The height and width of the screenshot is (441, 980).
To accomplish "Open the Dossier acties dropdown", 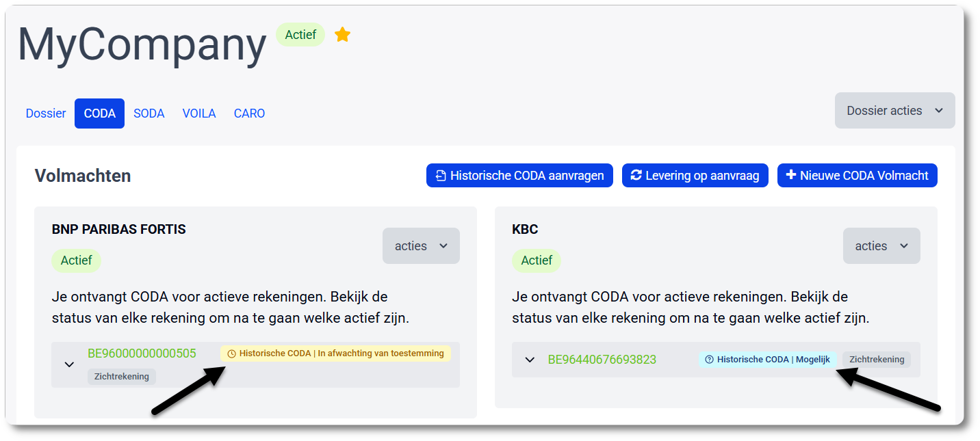I will coord(894,110).
